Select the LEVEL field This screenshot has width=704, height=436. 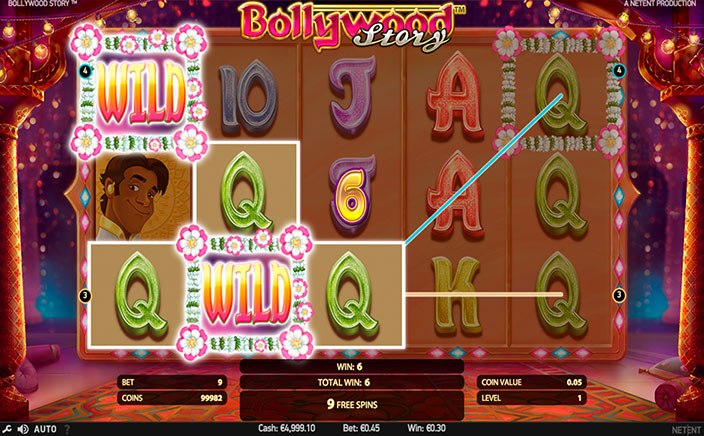coord(532,398)
